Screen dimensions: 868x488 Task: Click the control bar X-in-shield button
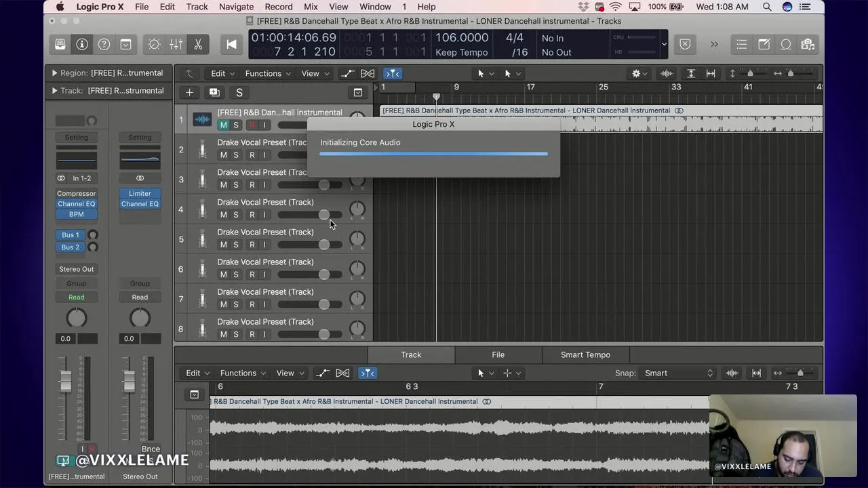tap(685, 45)
